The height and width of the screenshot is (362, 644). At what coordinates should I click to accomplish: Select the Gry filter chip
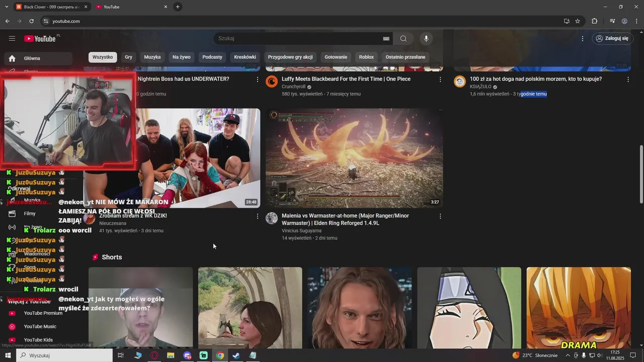point(129,57)
